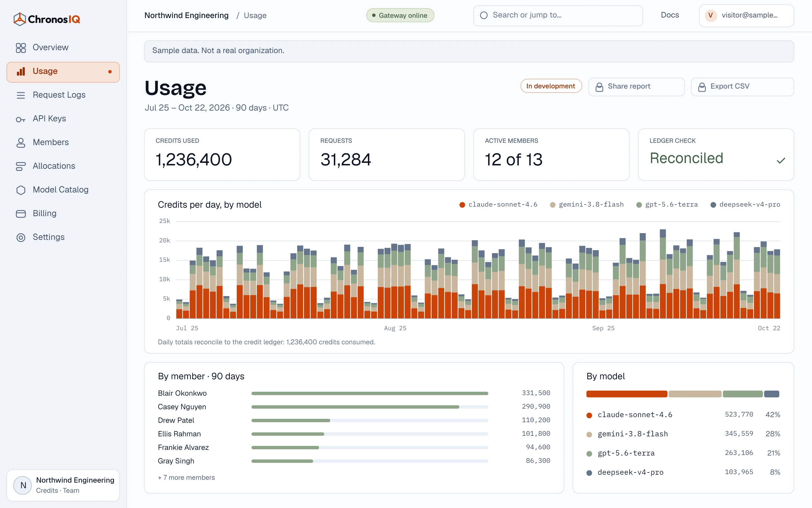Open the visitor@sample account menu
This screenshot has height=508, width=812.
[x=746, y=16]
